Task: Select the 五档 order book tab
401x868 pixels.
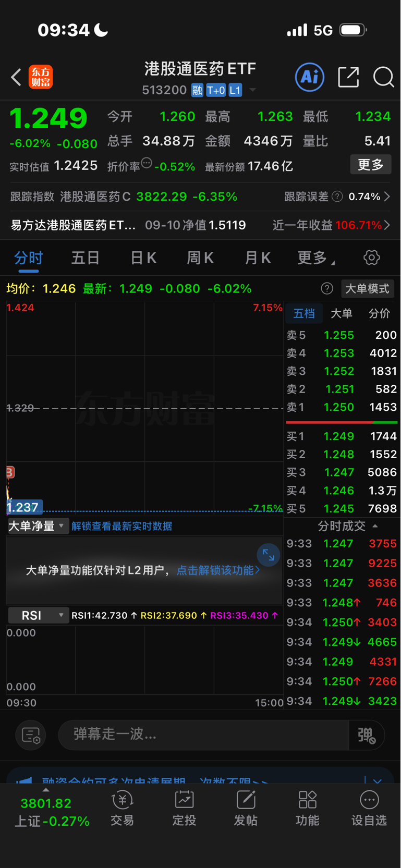Action: pyautogui.click(x=304, y=313)
